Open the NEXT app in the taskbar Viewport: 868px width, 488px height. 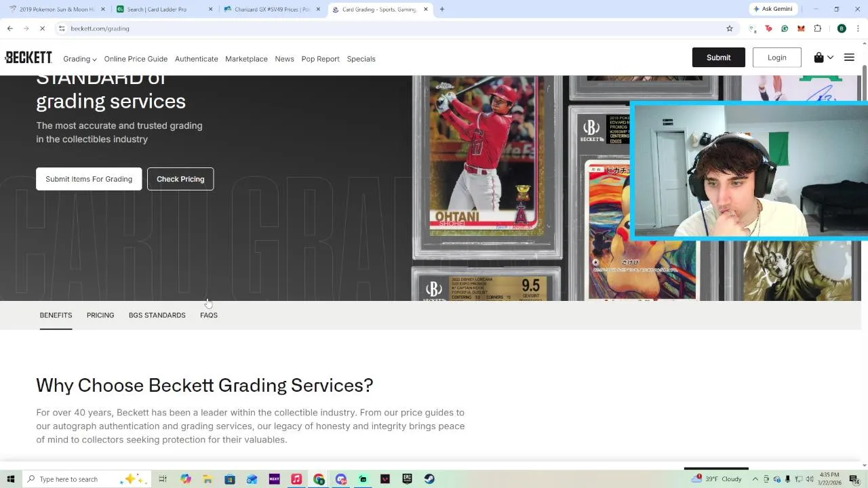[x=274, y=479]
